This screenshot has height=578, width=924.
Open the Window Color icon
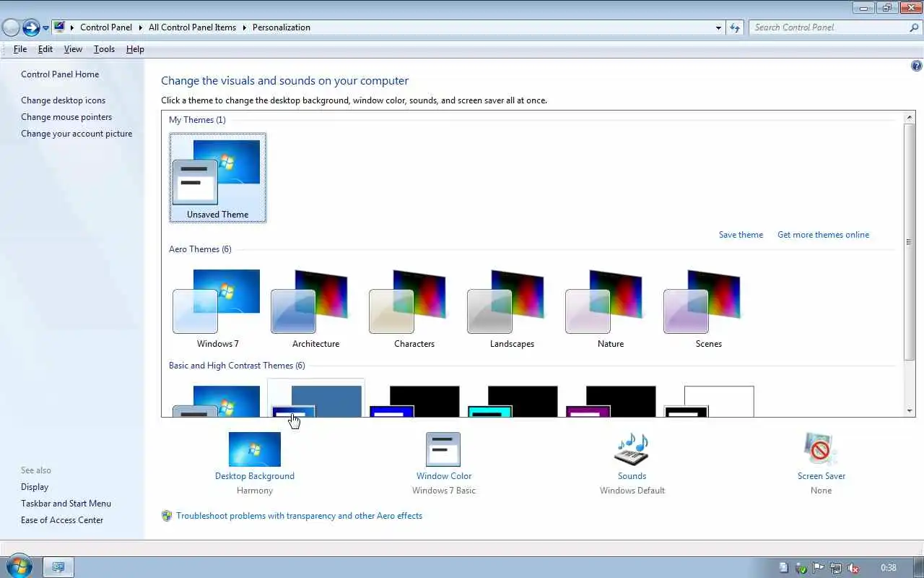pos(443,449)
